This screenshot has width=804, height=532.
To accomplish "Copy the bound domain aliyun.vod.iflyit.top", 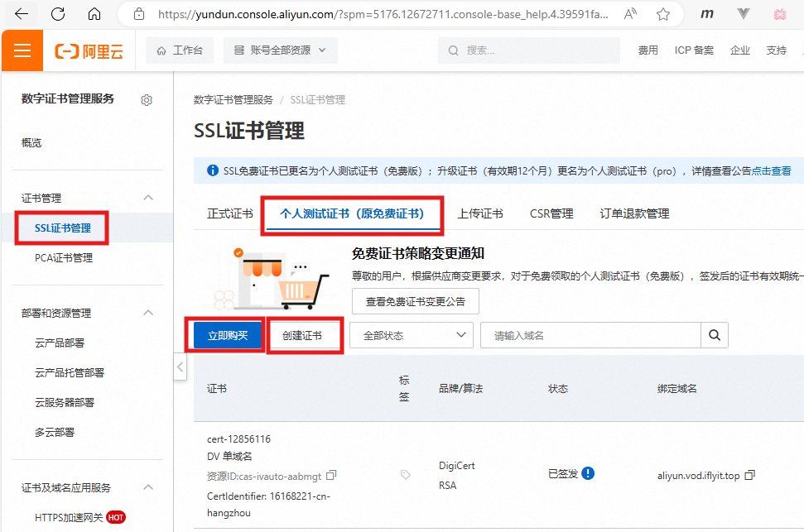I will point(749,475).
